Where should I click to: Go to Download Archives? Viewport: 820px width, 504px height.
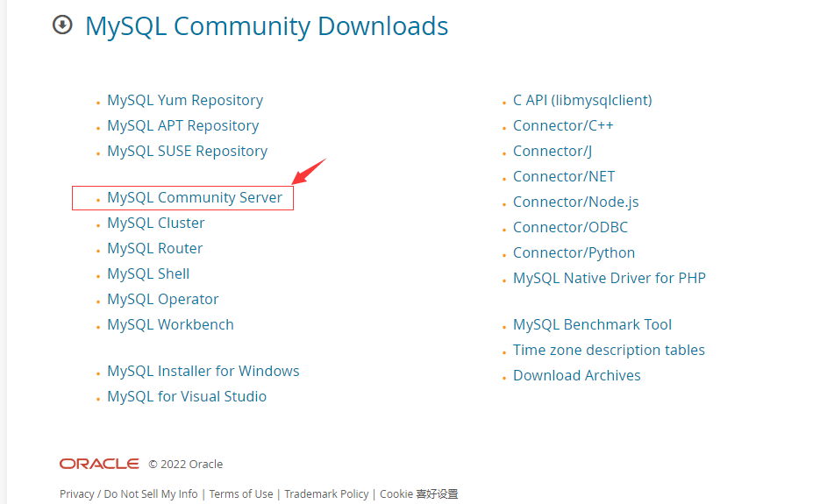577,375
